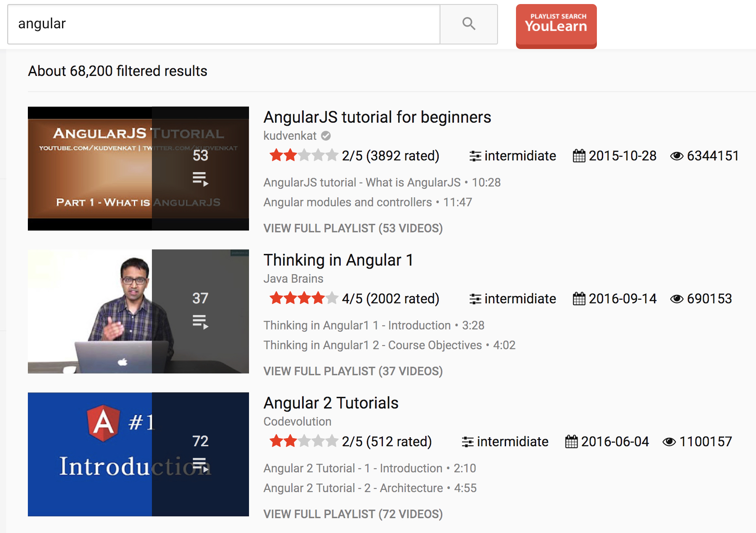Click difficulty sliders icon for Angular 2 Tutorials

(x=467, y=442)
